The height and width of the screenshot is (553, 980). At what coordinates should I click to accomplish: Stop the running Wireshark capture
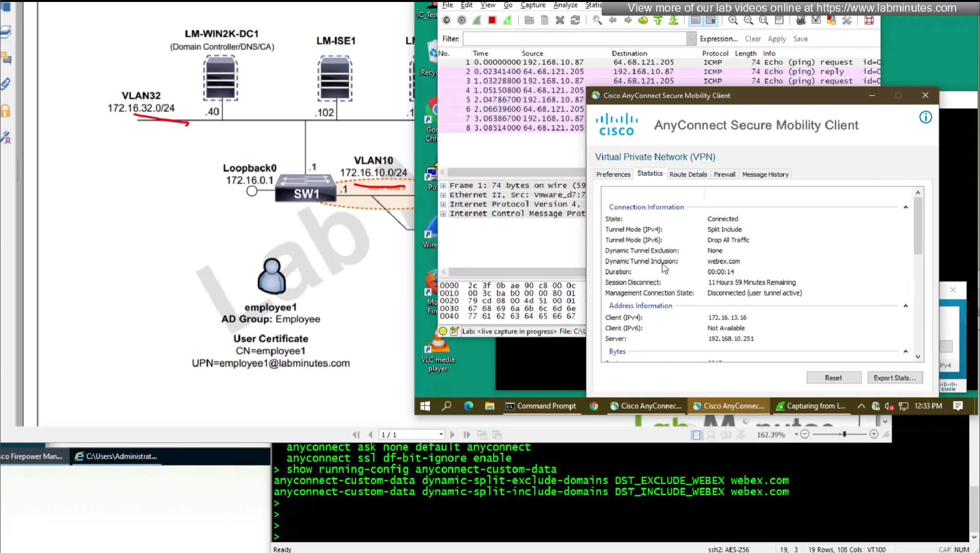tap(492, 20)
